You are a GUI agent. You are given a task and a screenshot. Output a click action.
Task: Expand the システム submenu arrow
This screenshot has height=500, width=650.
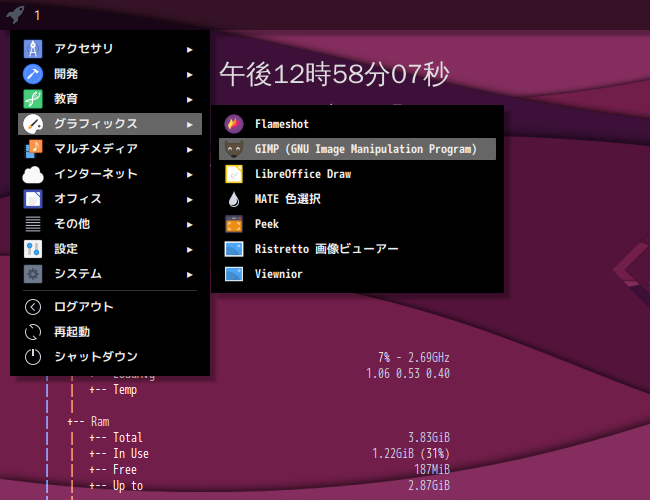[x=189, y=274]
